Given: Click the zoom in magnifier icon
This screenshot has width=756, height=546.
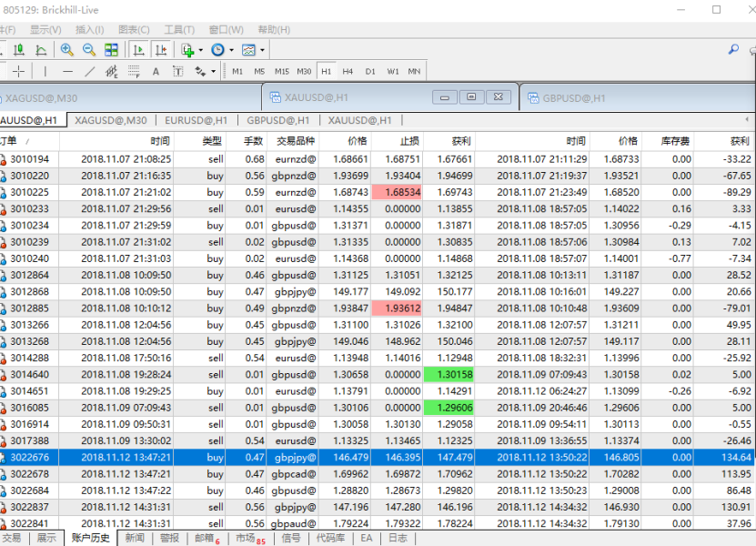Looking at the screenshot, I should 67,50.
